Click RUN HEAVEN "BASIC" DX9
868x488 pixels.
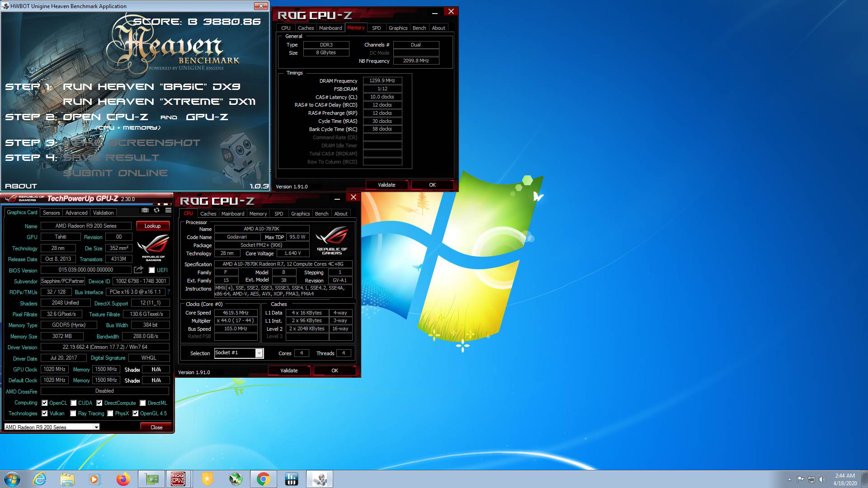[x=151, y=87]
